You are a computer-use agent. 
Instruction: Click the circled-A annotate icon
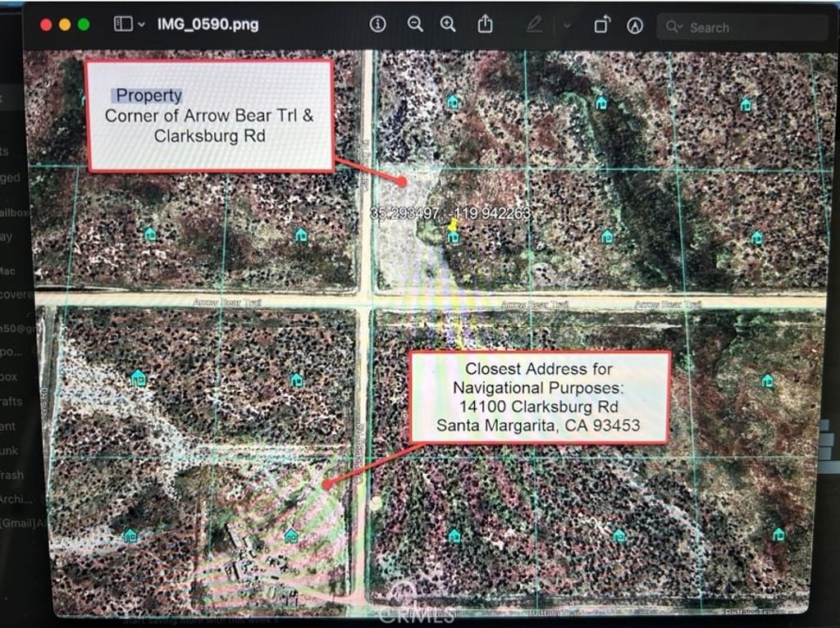click(635, 25)
